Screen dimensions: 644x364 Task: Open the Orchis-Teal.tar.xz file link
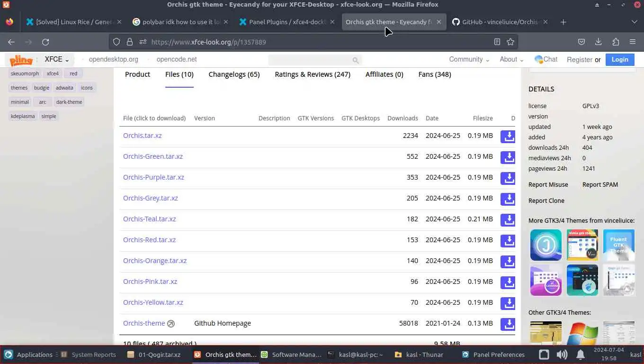150,219
